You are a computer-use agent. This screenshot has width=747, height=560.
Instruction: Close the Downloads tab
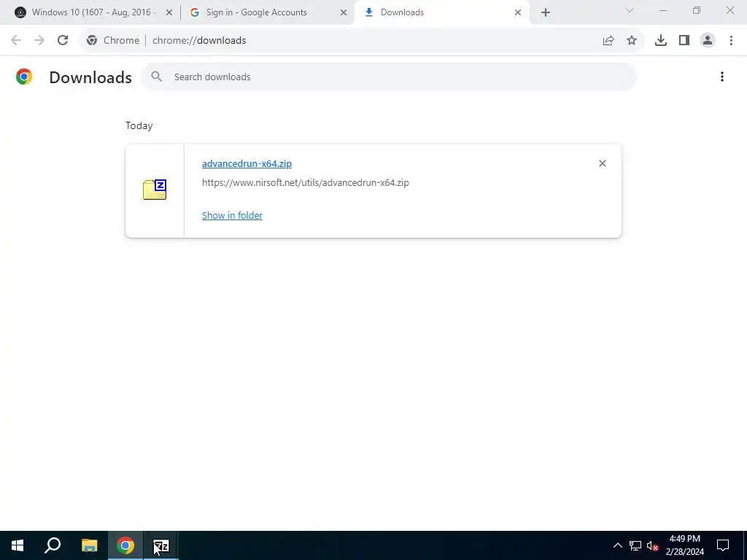517,12
